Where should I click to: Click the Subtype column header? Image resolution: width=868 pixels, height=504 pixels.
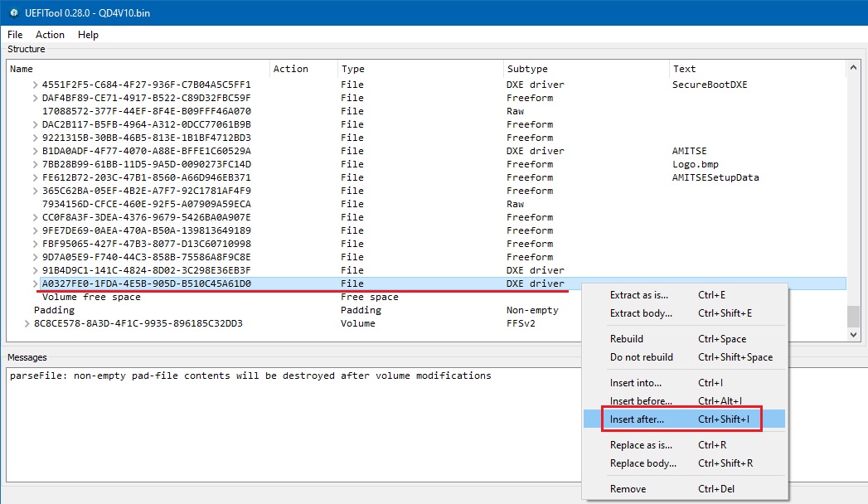pos(586,69)
